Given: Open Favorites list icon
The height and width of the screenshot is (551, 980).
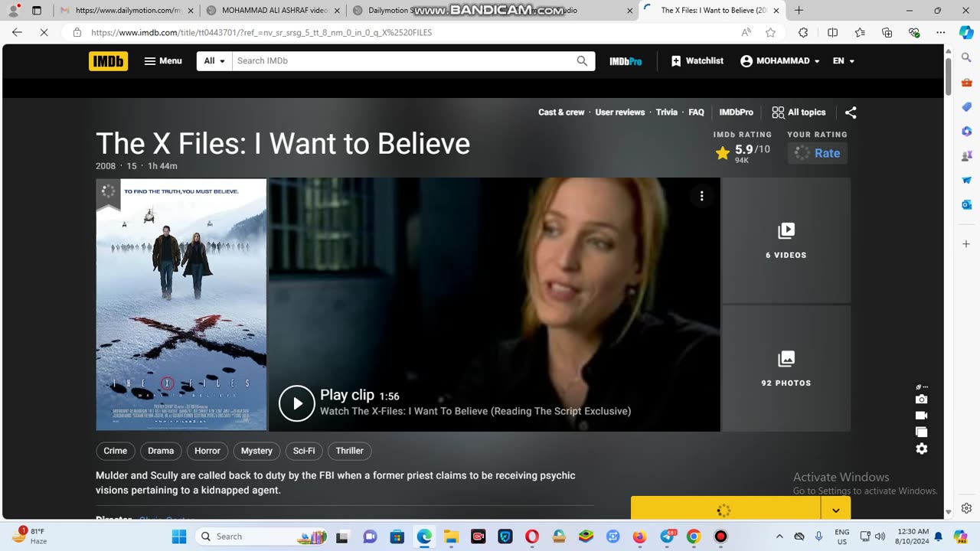Looking at the screenshot, I should (860, 33).
